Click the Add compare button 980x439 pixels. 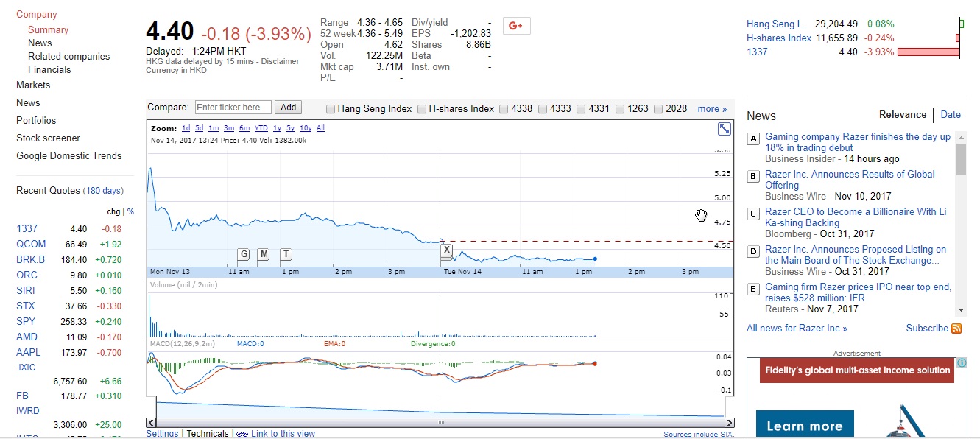pos(288,108)
